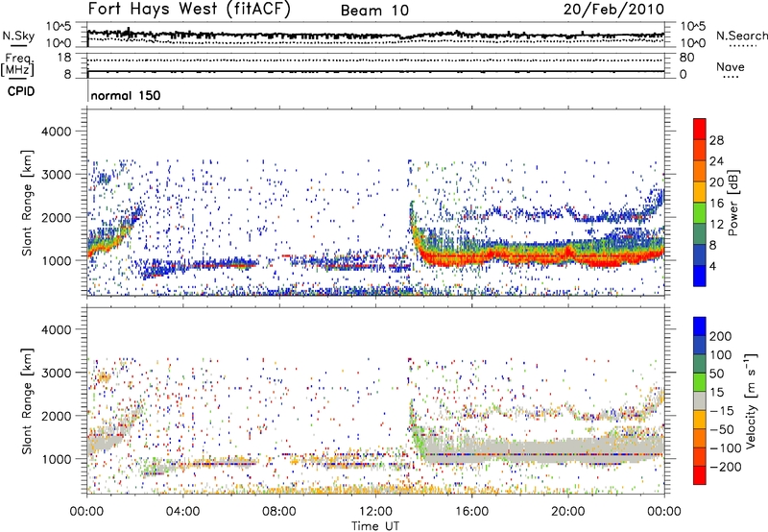Screen dimensions: 768x532
Task: Pick the red bottom segment of Velocity colorbar
Action: 700,475
